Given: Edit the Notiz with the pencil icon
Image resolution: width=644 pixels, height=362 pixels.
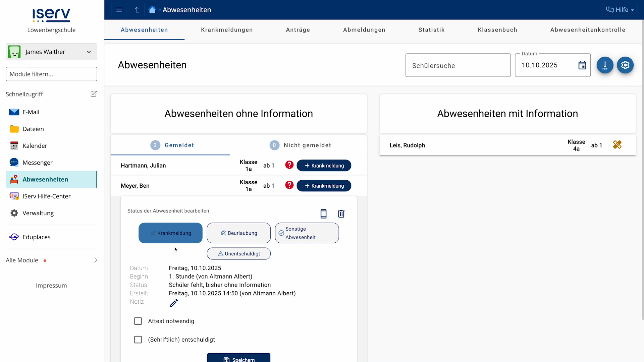Looking at the screenshot, I should [x=174, y=303].
